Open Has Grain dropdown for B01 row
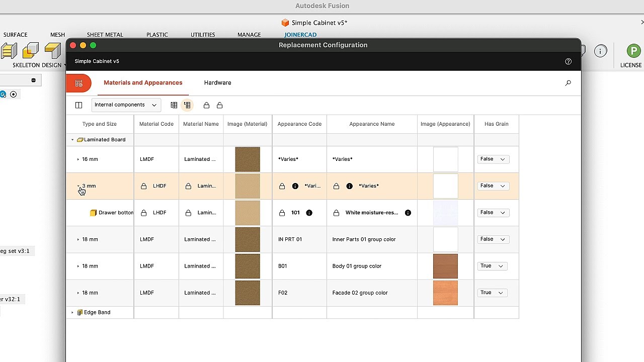Viewport: 644px width, 362px height. [x=492, y=266]
